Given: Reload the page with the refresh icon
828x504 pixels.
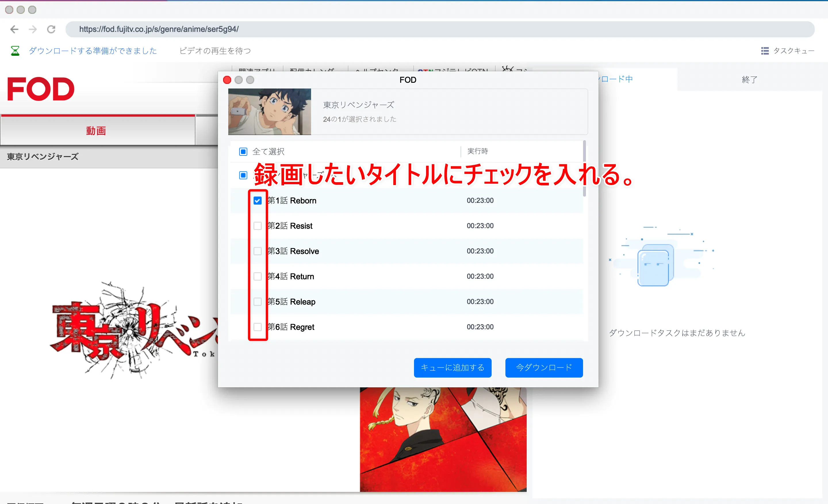Looking at the screenshot, I should coord(51,29).
